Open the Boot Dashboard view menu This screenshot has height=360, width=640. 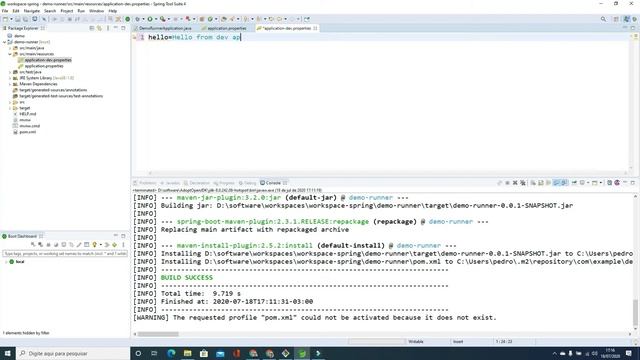tap(123, 244)
